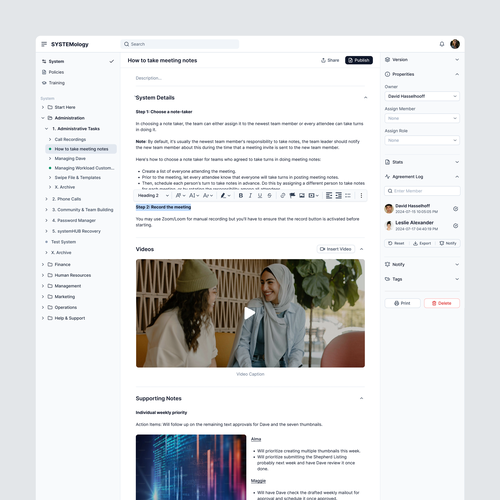Apply strikethrough formatting to selected text

pos(269,196)
